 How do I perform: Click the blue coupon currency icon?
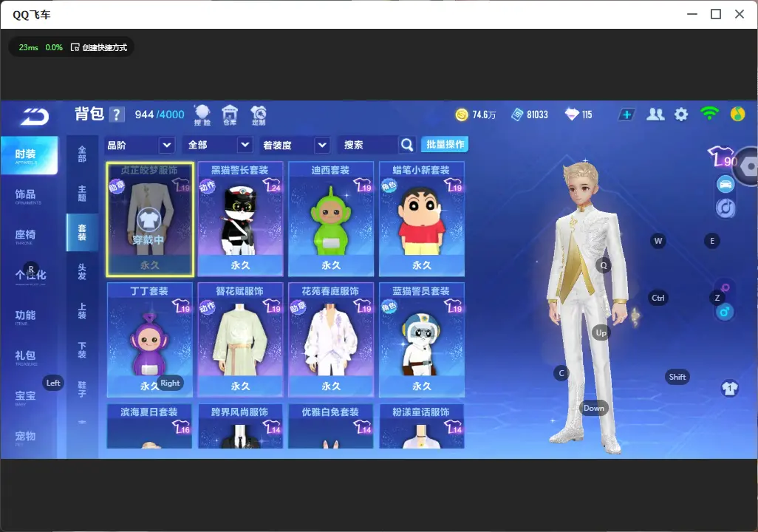click(517, 115)
